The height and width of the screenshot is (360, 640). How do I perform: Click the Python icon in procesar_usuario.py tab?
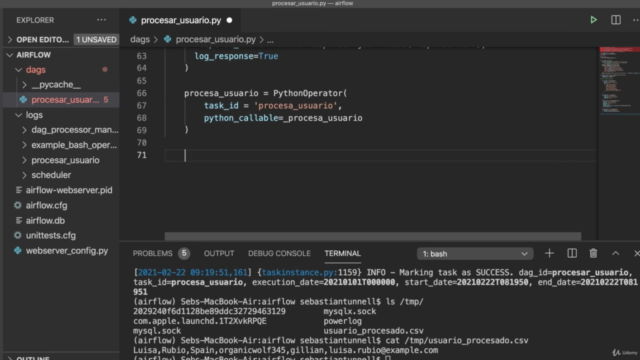tap(133, 20)
